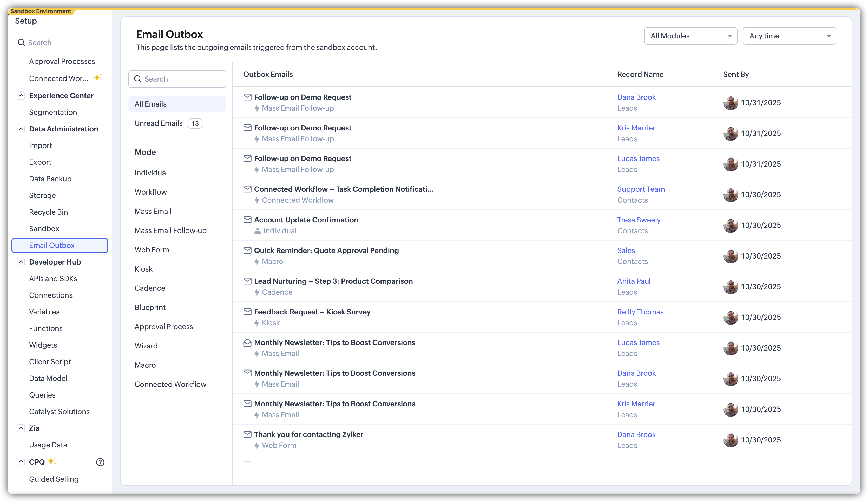This screenshot has width=868, height=502.
Task: Click sender avatar on Tresa Sweely row
Action: (730, 226)
